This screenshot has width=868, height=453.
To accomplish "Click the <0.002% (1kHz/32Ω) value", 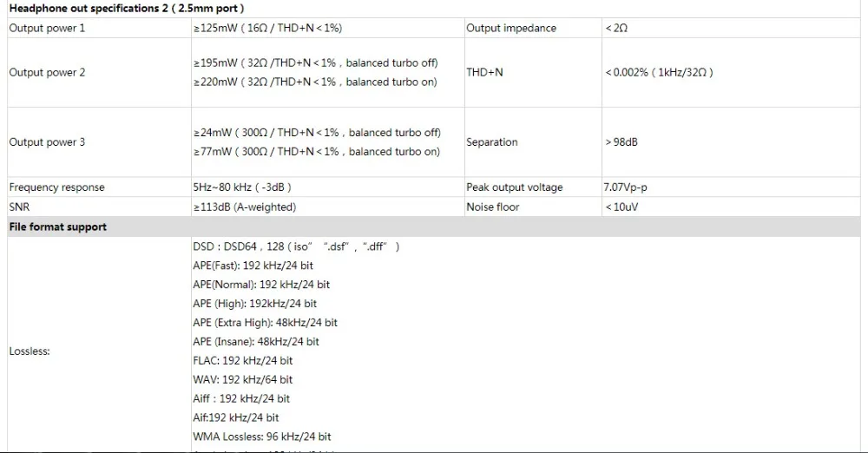I will (659, 73).
